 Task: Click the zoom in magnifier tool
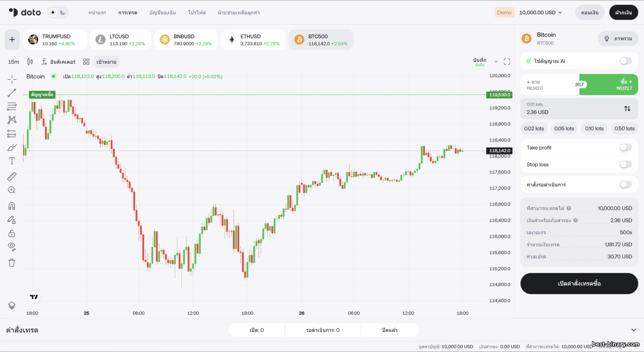tap(12, 190)
